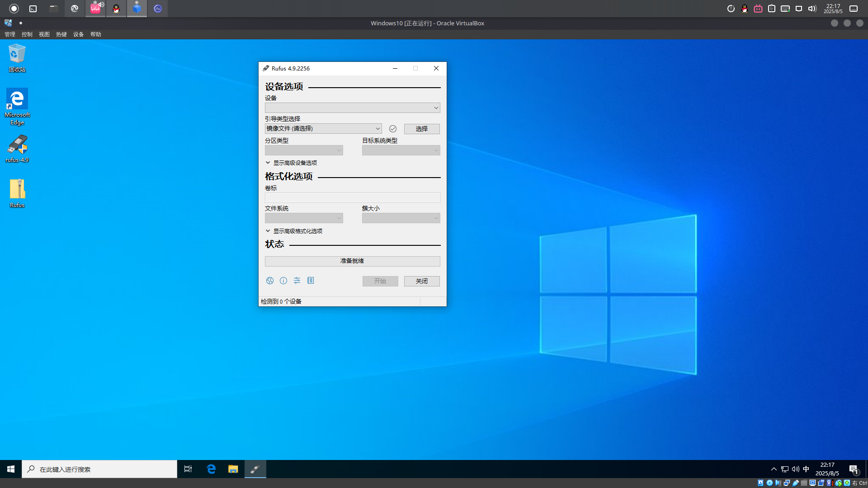Open Microsoft Edge desktop shortcut
Screen dimensions: 868x488
pos(17,107)
